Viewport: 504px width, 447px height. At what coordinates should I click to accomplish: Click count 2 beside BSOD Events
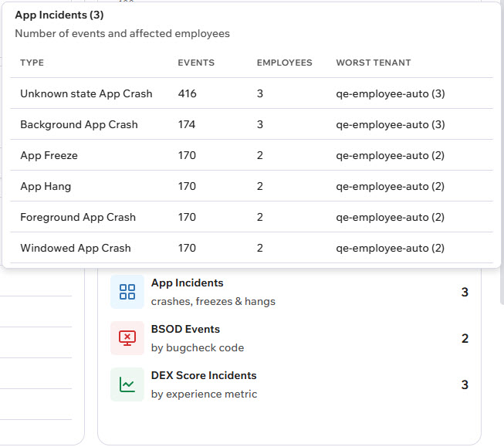[x=465, y=338]
